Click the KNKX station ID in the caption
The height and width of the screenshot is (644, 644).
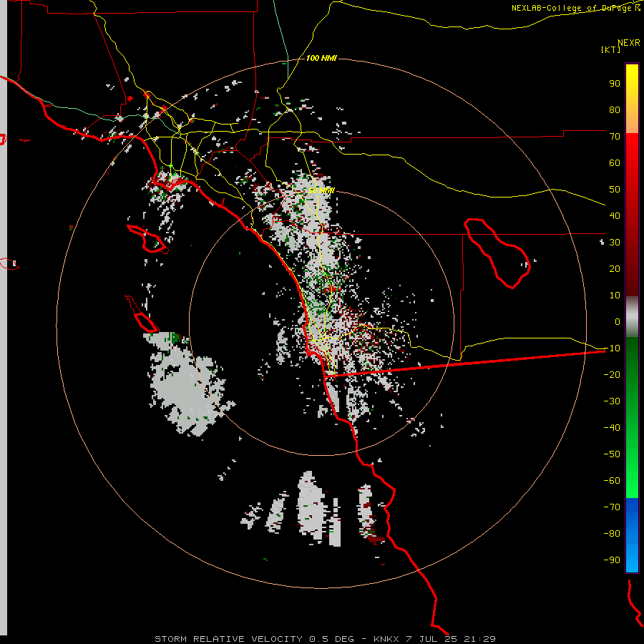[x=386, y=639]
